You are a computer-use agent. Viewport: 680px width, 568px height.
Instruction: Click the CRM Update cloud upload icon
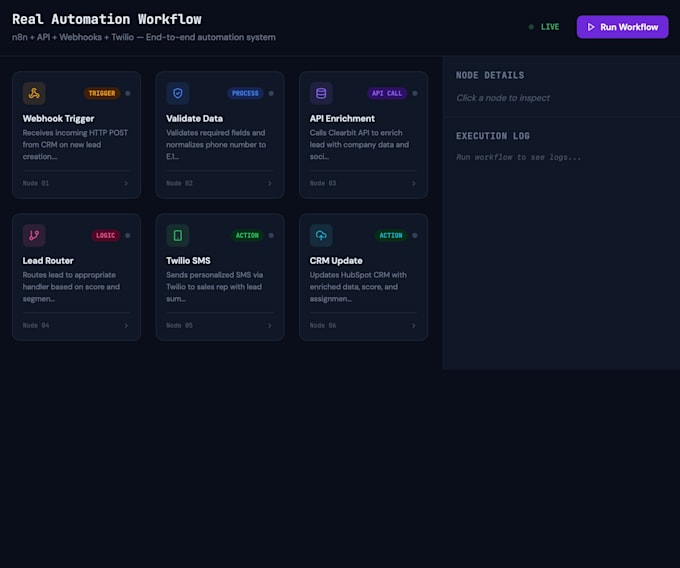pyautogui.click(x=321, y=235)
